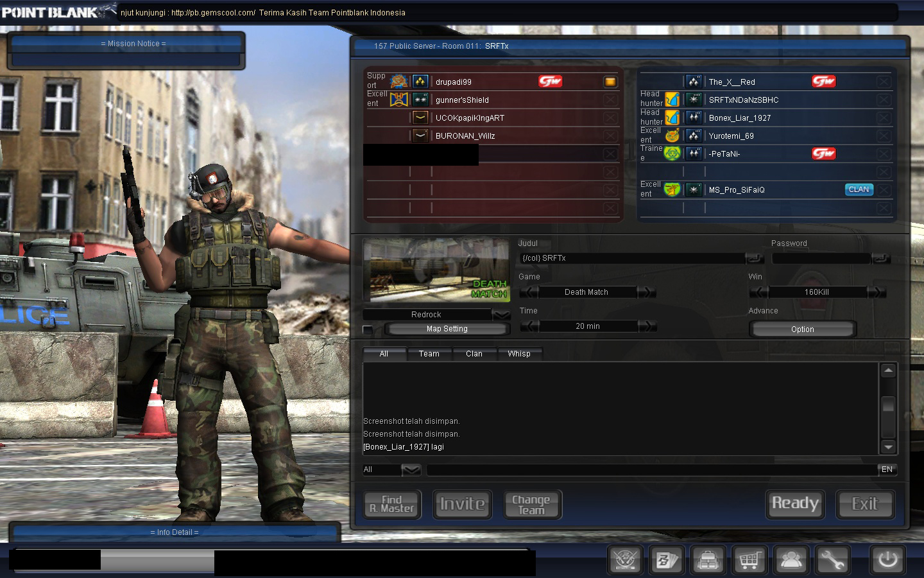Click the GW badge beside drupadi99
924x578 pixels.
[550, 82]
